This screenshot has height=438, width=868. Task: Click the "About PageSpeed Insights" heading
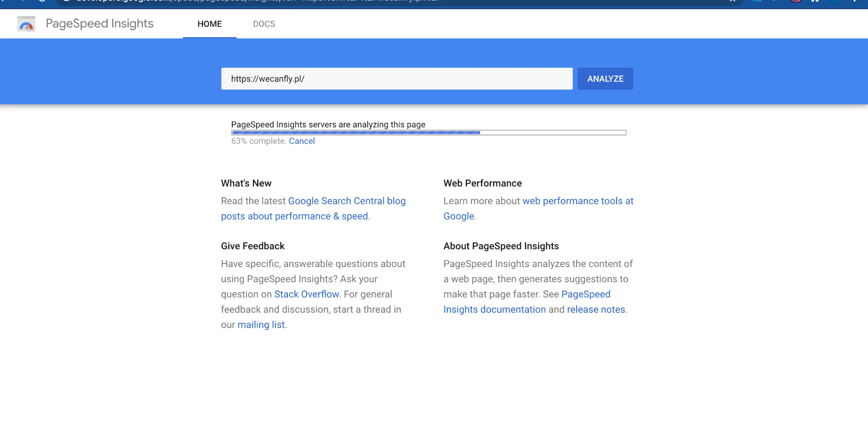(501, 246)
